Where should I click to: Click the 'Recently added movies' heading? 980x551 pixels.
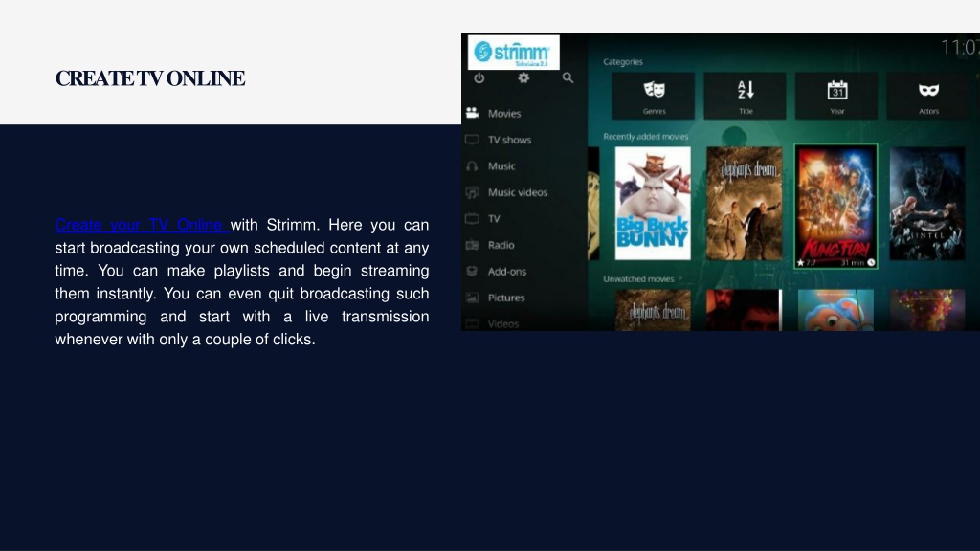[x=646, y=136]
